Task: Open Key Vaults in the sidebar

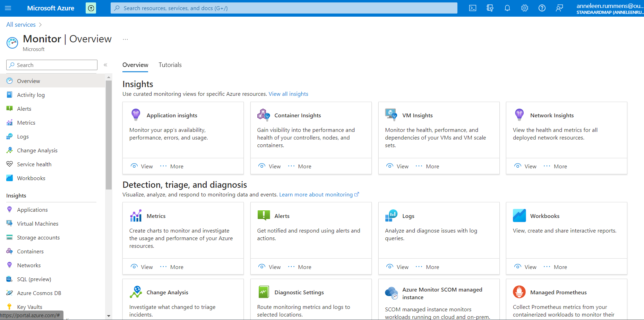Action: pyautogui.click(x=52, y=307)
